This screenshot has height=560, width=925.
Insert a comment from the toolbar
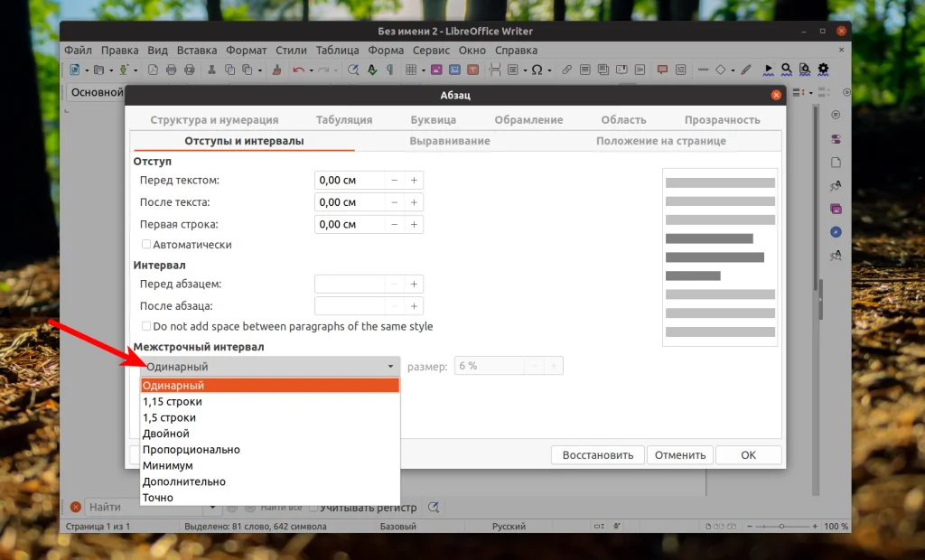[662, 69]
